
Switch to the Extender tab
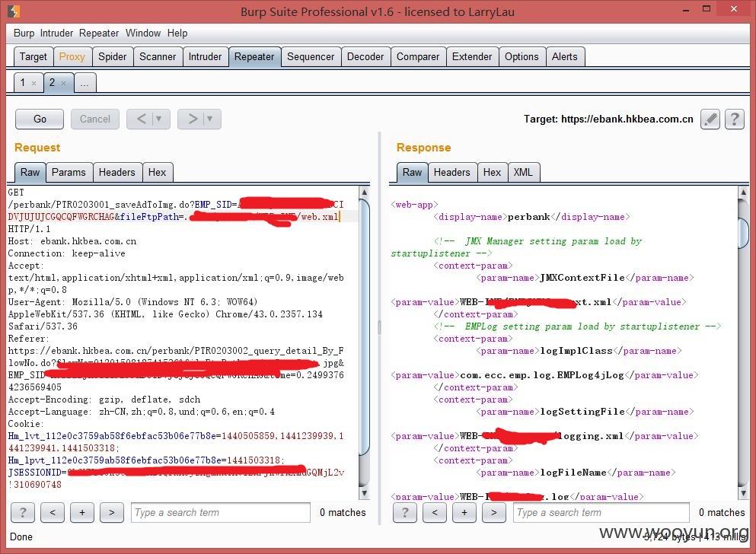472,57
